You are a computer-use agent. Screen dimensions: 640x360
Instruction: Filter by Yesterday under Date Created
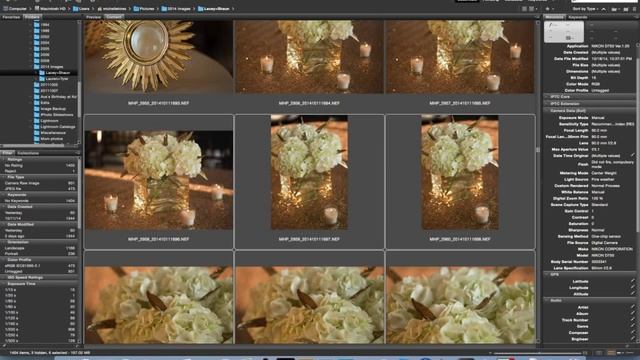click(x=40, y=213)
